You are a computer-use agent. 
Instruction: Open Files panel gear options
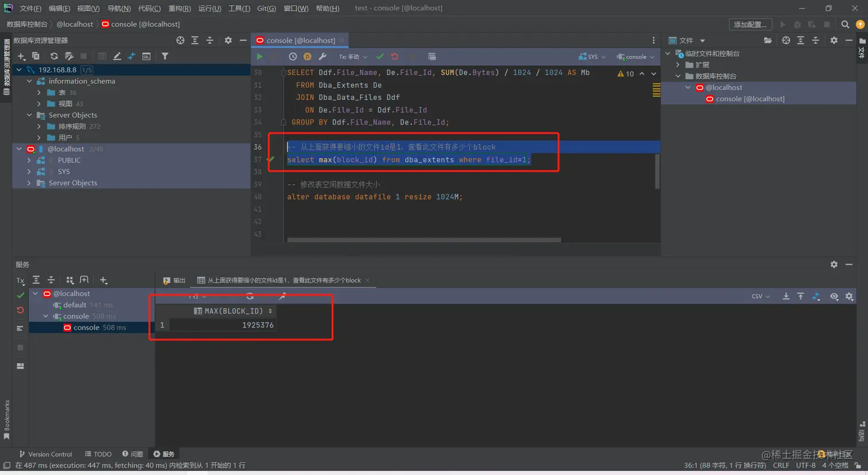tap(834, 40)
